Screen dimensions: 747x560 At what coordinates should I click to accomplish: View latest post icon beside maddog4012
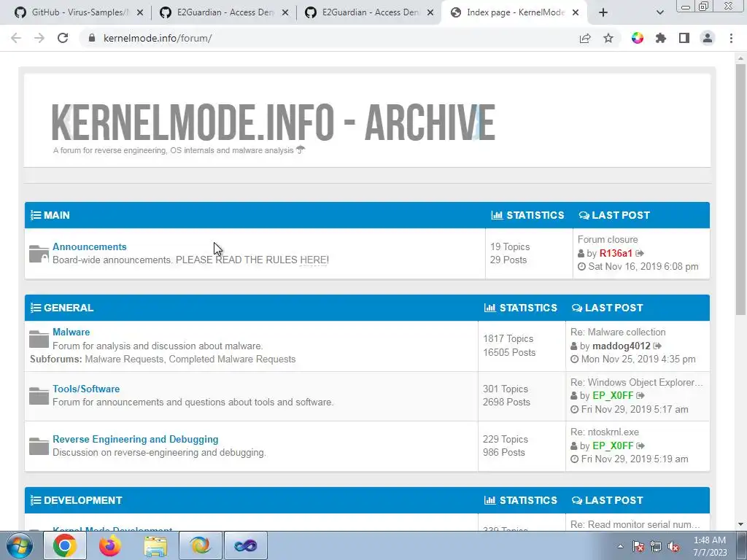coord(657,346)
